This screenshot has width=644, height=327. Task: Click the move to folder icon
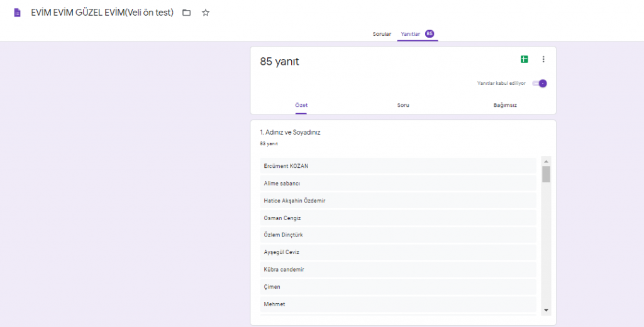[x=187, y=13]
